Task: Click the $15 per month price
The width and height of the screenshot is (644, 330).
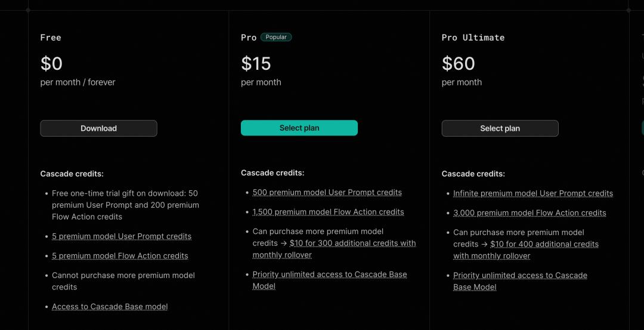Action: (256, 63)
